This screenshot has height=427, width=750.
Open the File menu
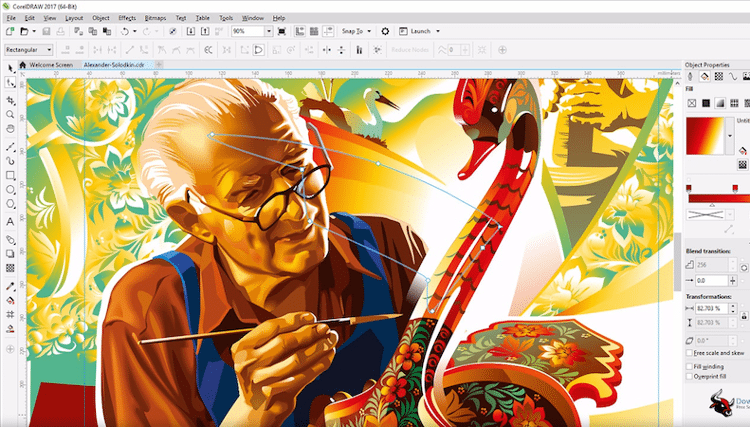pyautogui.click(x=11, y=18)
